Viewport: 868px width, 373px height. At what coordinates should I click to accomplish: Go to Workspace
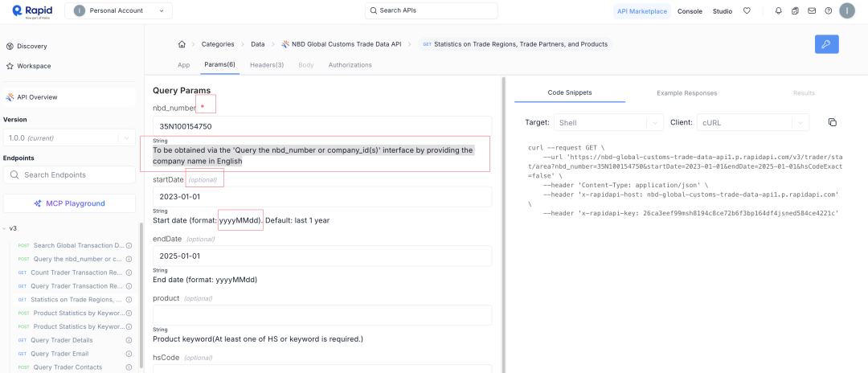coord(34,66)
